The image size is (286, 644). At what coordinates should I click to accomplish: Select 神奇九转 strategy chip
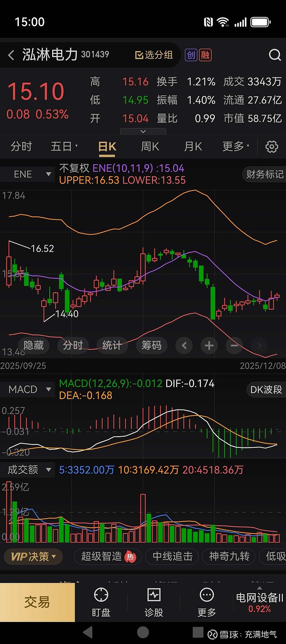pos(229,557)
